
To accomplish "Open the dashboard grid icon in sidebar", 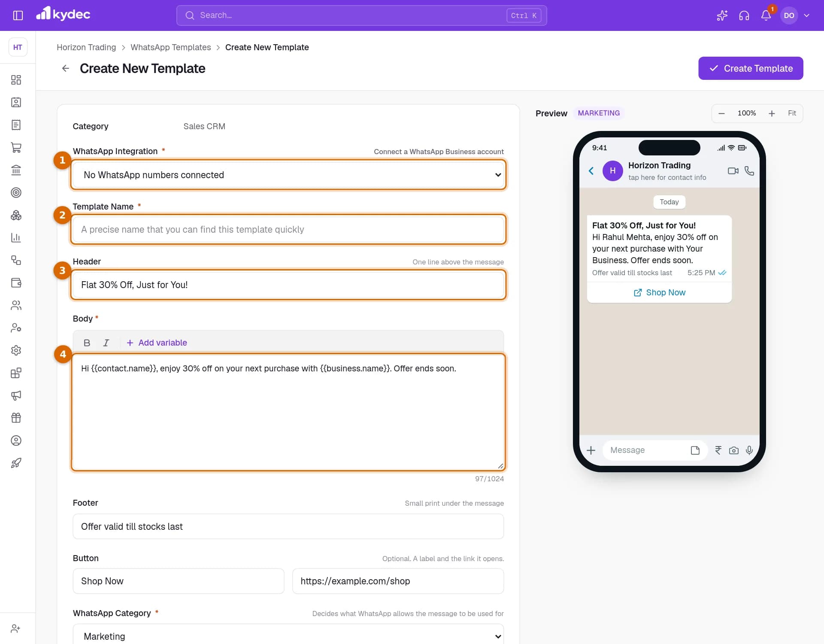I will 16,80.
